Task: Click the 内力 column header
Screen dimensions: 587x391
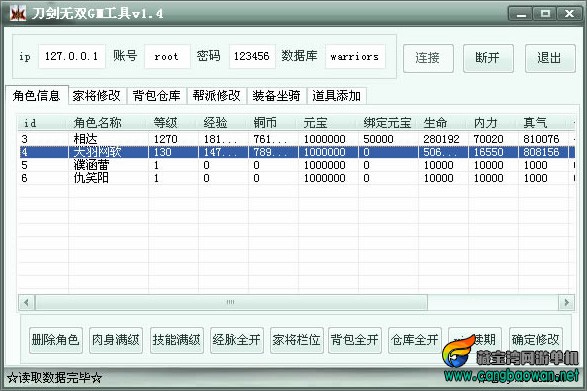Action: pyautogui.click(x=493, y=123)
